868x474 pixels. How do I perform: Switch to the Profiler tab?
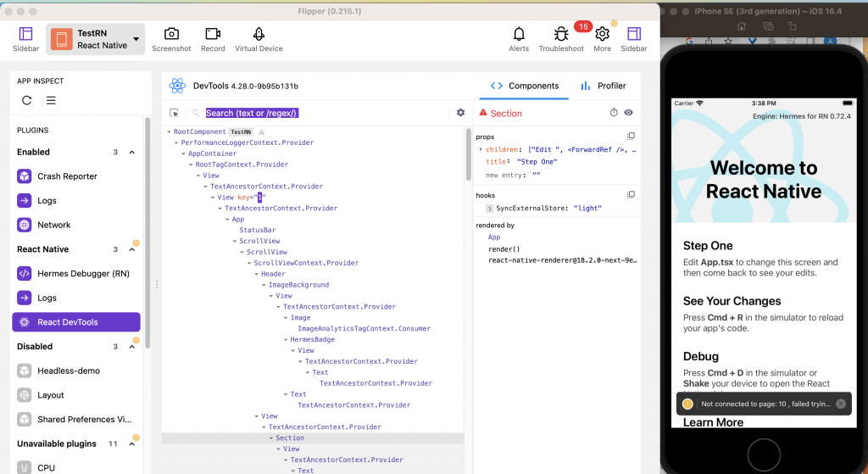[x=604, y=86]
